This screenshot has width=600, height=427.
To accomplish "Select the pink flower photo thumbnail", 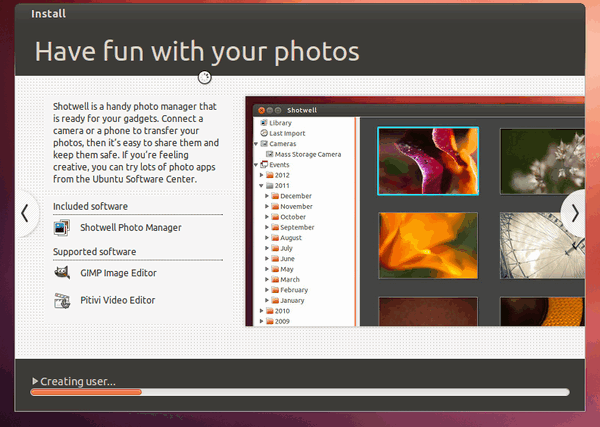I will point(428,159).
